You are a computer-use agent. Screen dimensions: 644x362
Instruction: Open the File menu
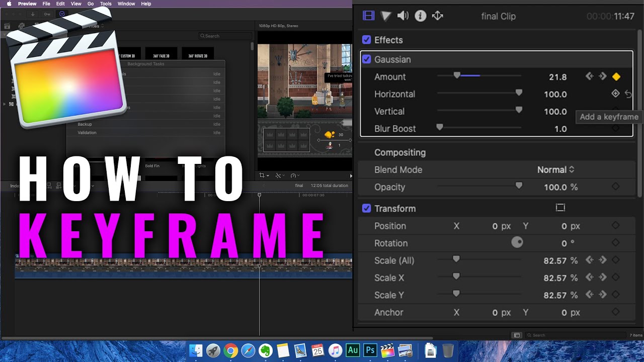46,4
